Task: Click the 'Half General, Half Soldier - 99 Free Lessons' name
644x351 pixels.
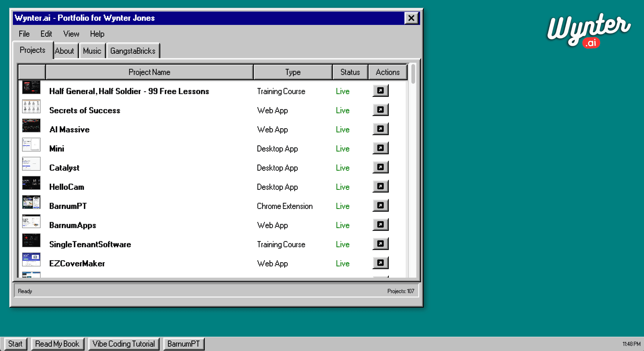Action: coord(129,91)
